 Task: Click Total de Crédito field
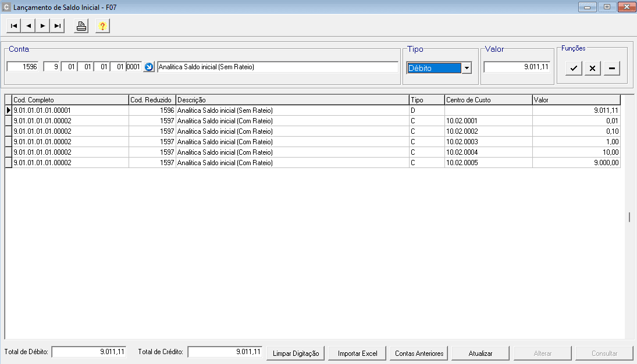click(225, 352)
